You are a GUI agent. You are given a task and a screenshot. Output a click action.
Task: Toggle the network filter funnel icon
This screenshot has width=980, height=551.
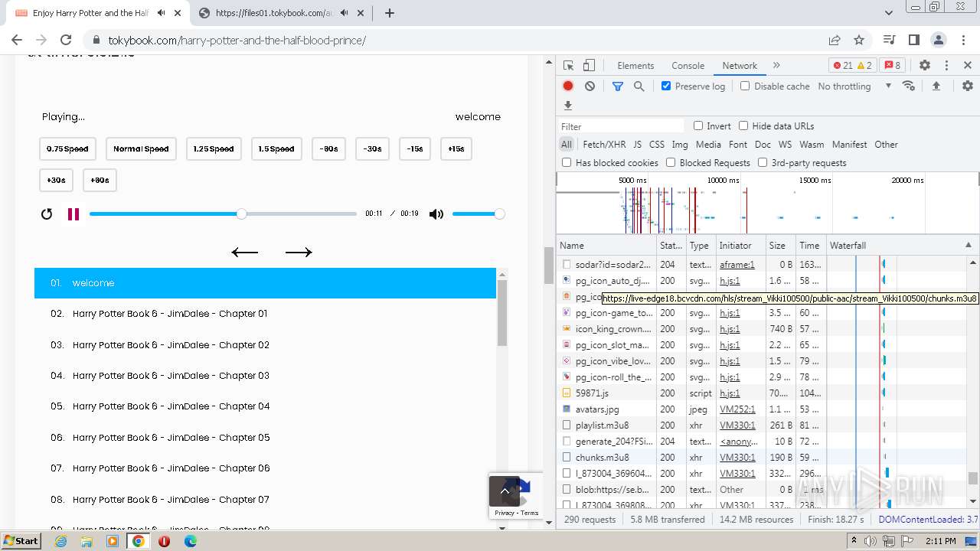pyautogui.click(x=618, y=86)
